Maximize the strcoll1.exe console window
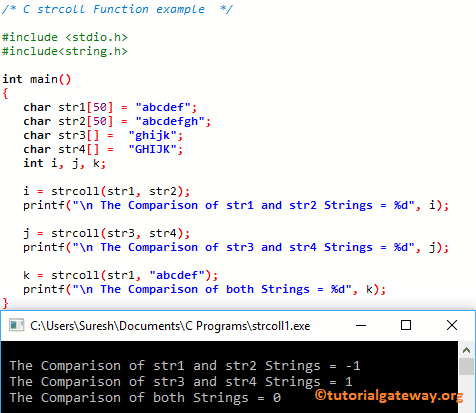Image resolution: width=476 pixels, height=413 pixels. point(406,325)
